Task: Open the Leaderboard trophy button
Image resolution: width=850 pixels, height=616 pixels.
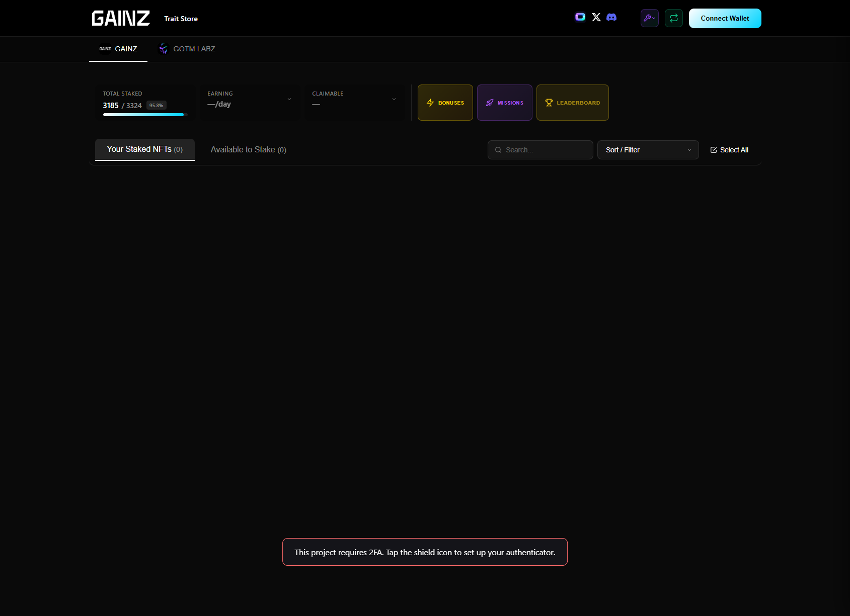Action: coord(572,103)
